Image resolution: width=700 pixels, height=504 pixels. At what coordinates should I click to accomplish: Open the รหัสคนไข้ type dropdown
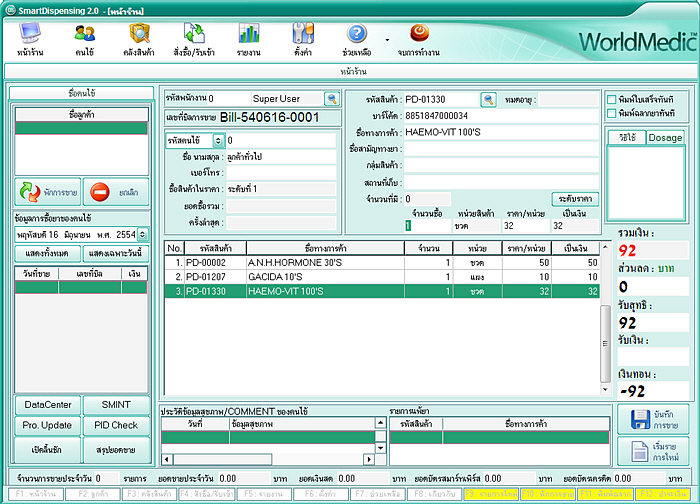218,141
